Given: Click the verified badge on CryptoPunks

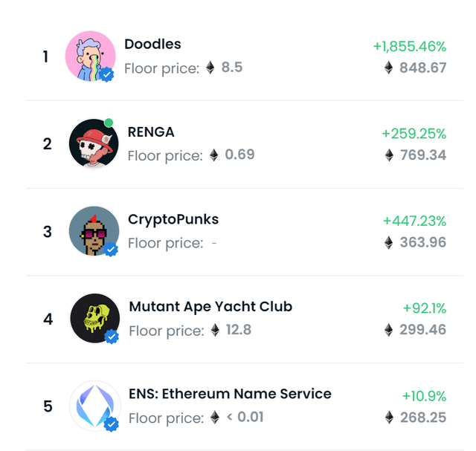Looking at the screenshot, I should (112, 250).
